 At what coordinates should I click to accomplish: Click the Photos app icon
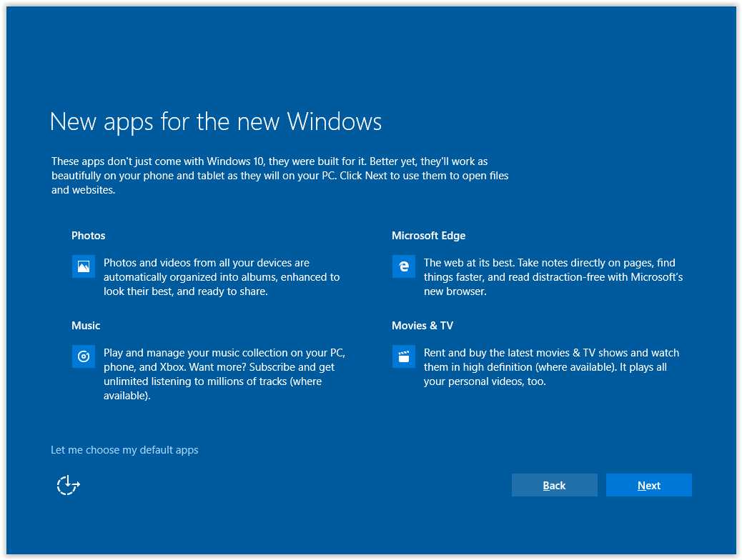[x=84, y=266]
